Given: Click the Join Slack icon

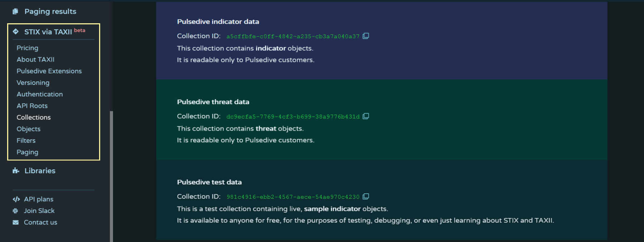Looking at the screenshot, I should coord(15,211).
